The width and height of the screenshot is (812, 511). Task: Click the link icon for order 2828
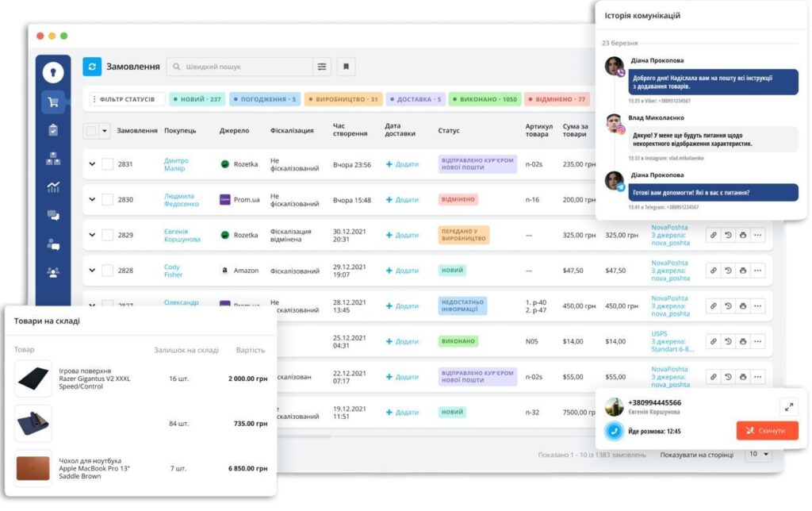[x=713, y=271]
